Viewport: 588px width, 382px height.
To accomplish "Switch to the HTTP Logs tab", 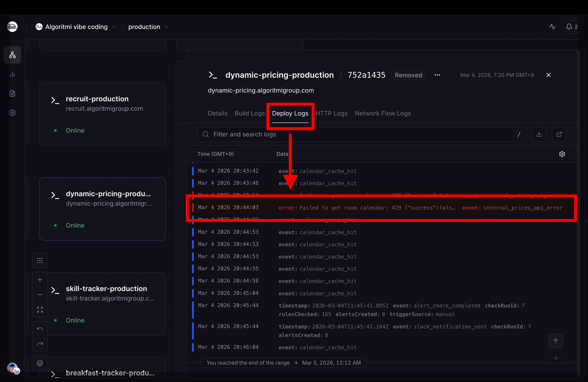I will pos(332,113).
